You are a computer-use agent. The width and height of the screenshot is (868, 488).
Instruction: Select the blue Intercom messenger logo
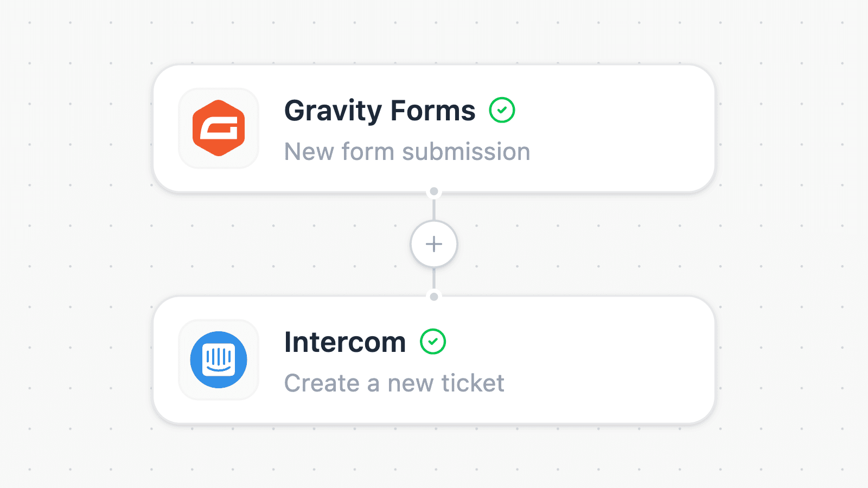tap(219, 359)
